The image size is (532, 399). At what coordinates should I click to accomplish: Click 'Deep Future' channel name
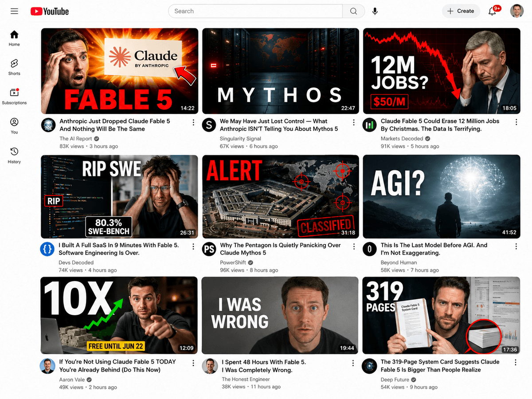pyautogui.click(x=395, y=379)
